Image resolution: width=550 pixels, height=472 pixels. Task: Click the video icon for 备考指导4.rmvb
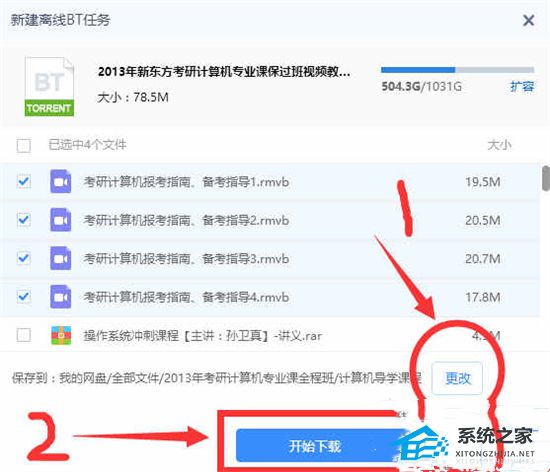(x=61, y=297)
